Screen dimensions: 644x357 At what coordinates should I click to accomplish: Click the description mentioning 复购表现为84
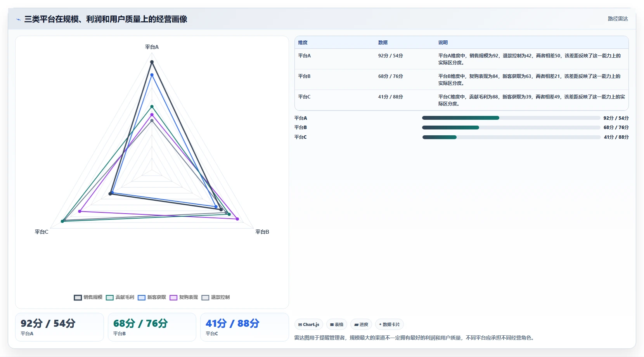click(x=530, y=80)
